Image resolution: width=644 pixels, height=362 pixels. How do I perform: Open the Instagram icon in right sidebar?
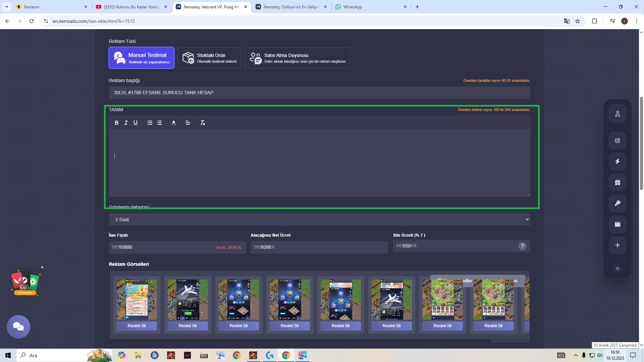click(618, 140)
